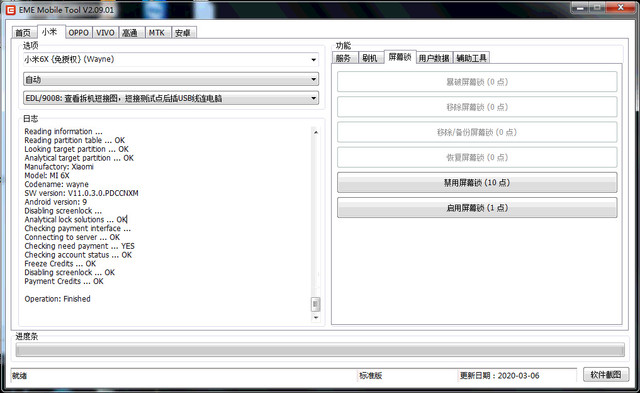Click the 恢复屏幕锁 (0 点) button
This screenshot has width=640, height=393.
point(477,158)
